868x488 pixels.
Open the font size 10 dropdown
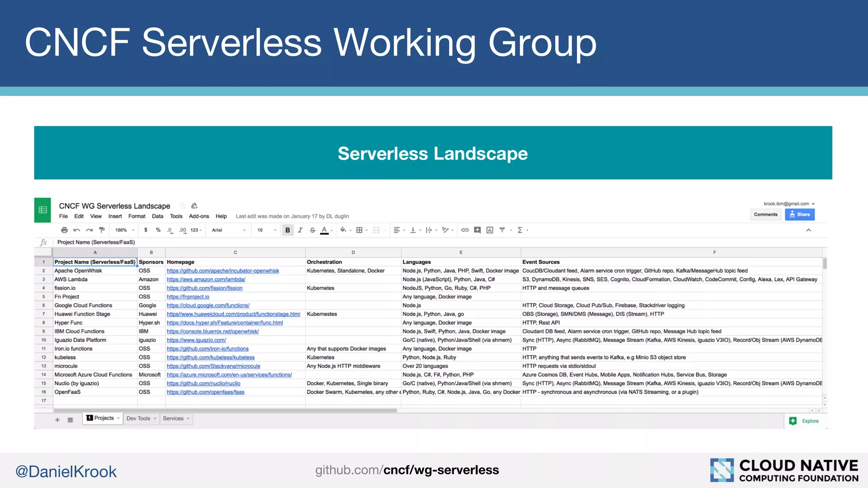267,230
